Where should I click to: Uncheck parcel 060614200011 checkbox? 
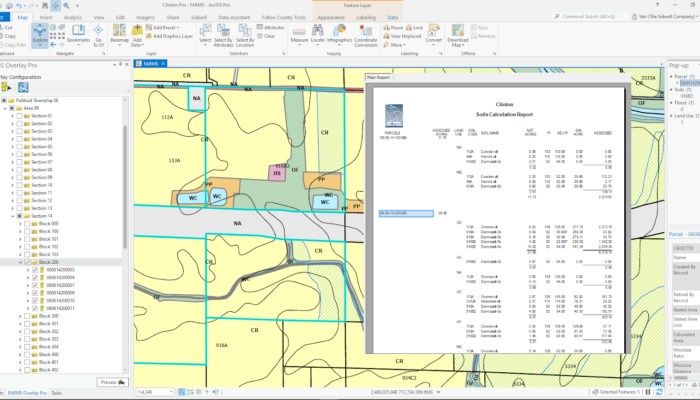(35, 308)
